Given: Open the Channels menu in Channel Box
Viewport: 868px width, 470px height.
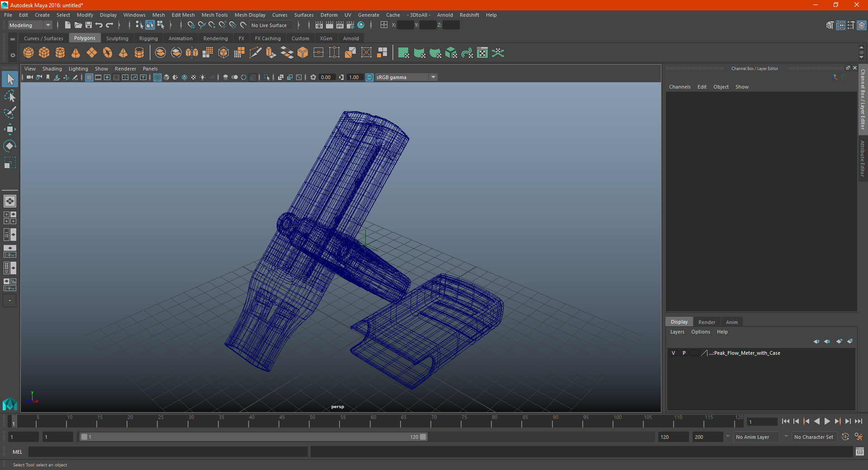Looking at the screenshot, I should tap(679, 87).
